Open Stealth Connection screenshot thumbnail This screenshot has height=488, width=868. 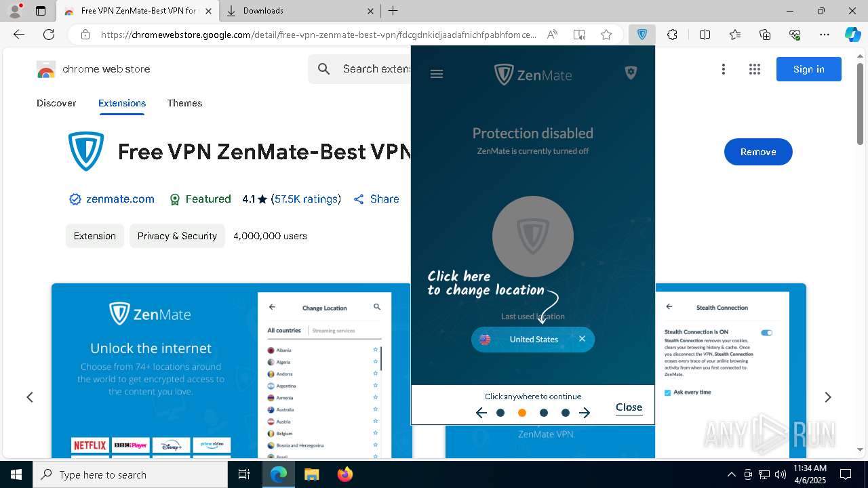(730, 371)
